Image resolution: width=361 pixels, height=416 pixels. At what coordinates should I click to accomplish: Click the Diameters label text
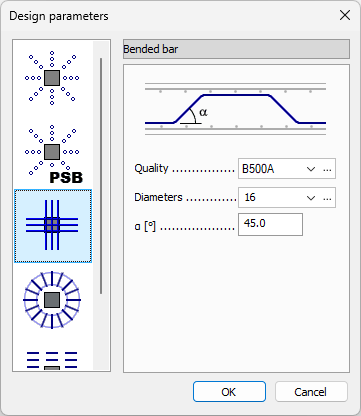coord(158,197)
